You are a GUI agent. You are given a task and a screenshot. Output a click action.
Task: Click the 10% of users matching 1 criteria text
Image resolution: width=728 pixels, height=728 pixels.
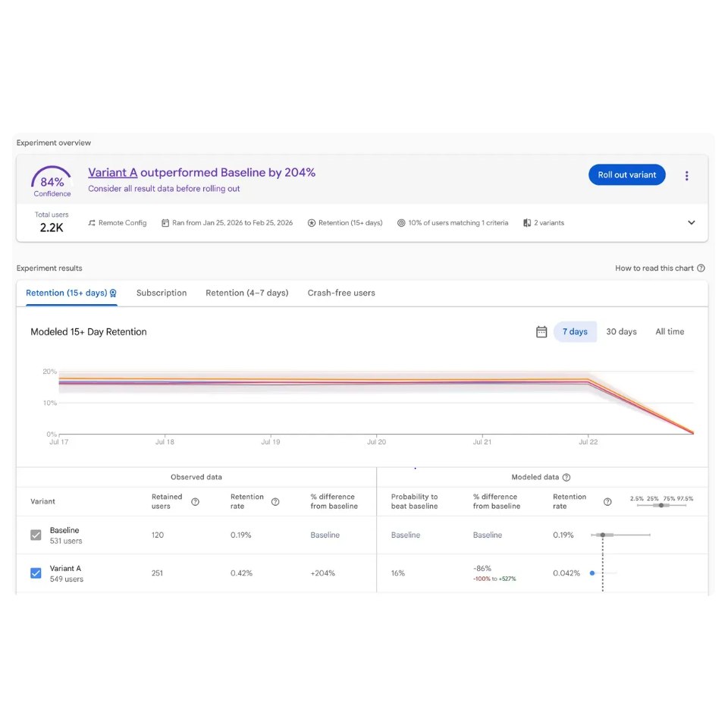458,223
